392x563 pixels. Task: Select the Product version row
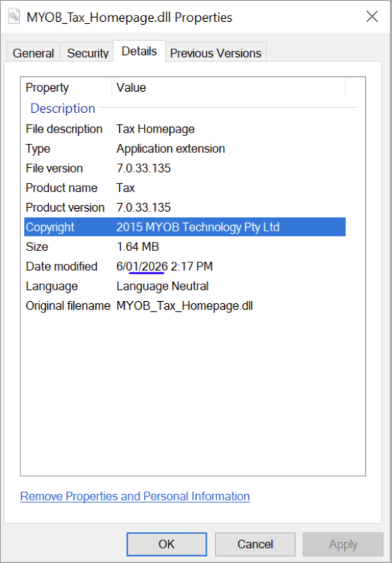pos(185,207)
